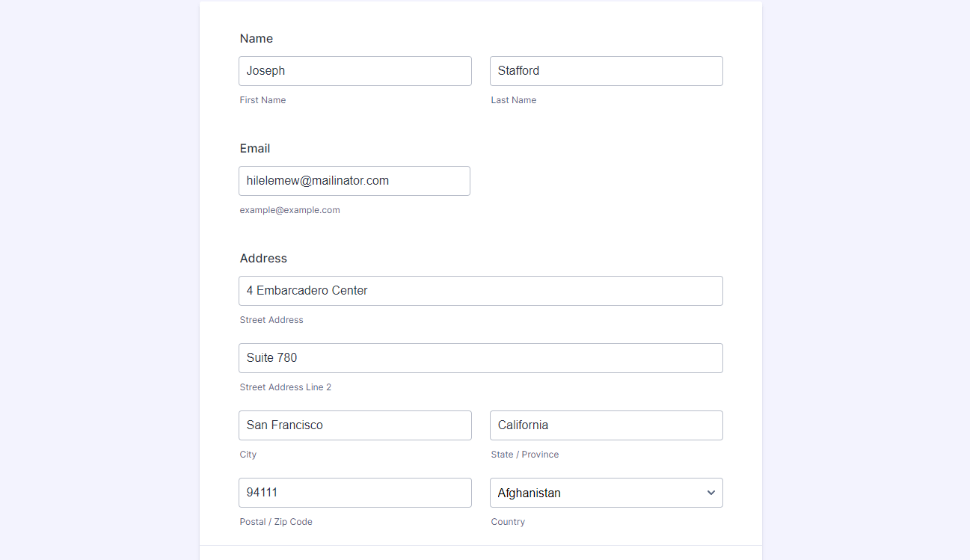Image resolution: width=970 pixels, height=560 pixels.
Task: Click the Zip Code field showing 94111
Action: tap(354, 493)
